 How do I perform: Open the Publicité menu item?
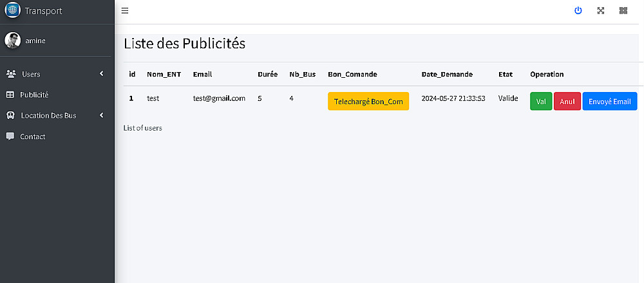pos(34,95)
